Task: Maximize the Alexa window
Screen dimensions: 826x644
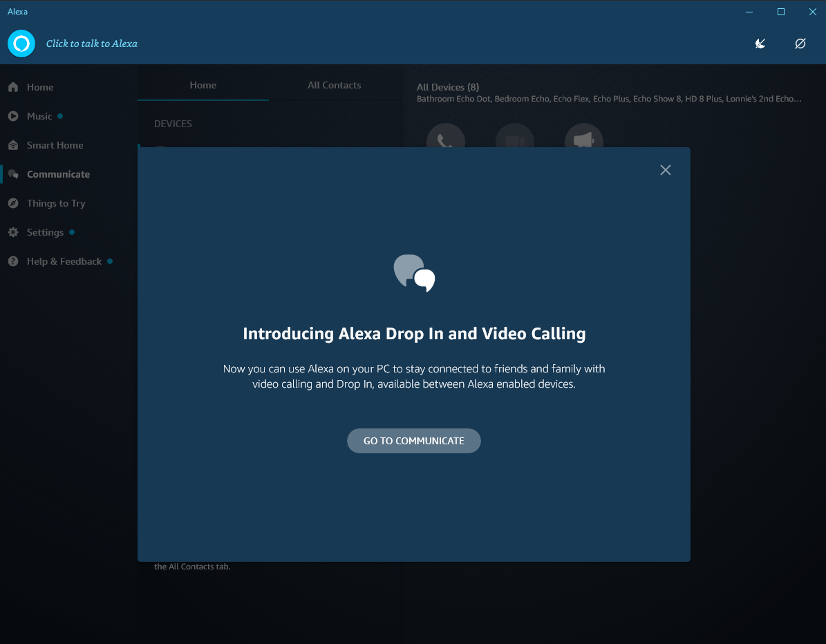Action: [780, 12]
